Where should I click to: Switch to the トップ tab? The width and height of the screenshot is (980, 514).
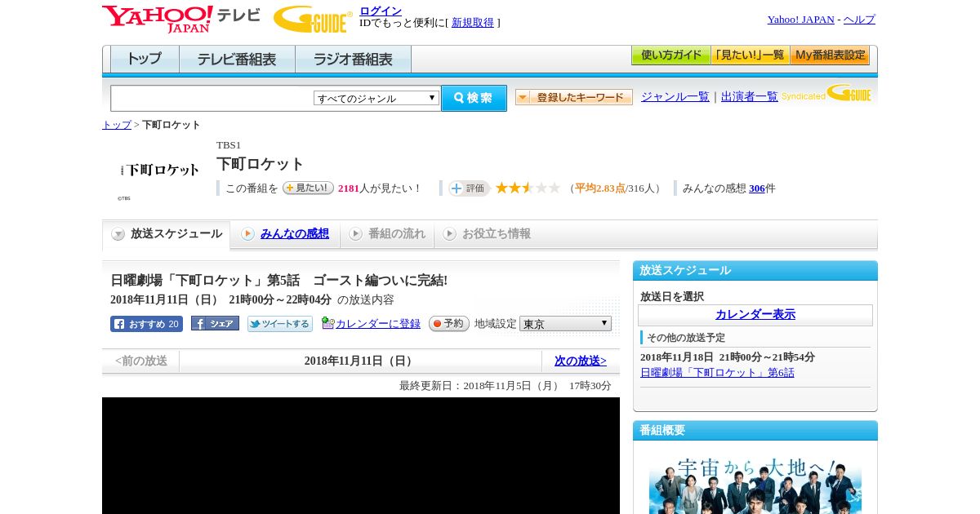click(x=145, y=60)
